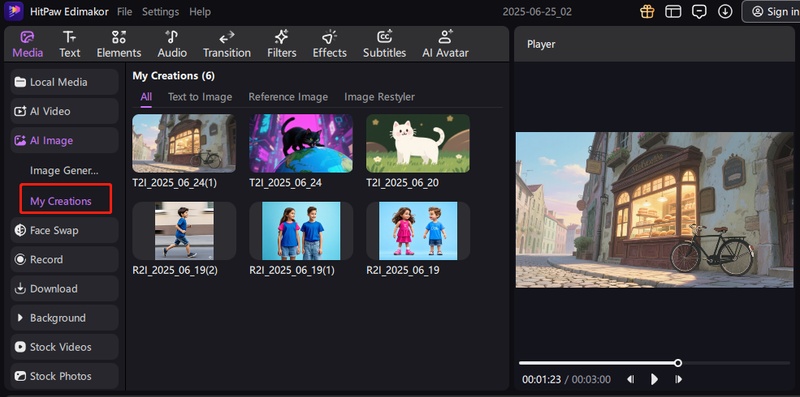Open the File menu
This screenshot has height=397, width=800.
click(124, 12)
